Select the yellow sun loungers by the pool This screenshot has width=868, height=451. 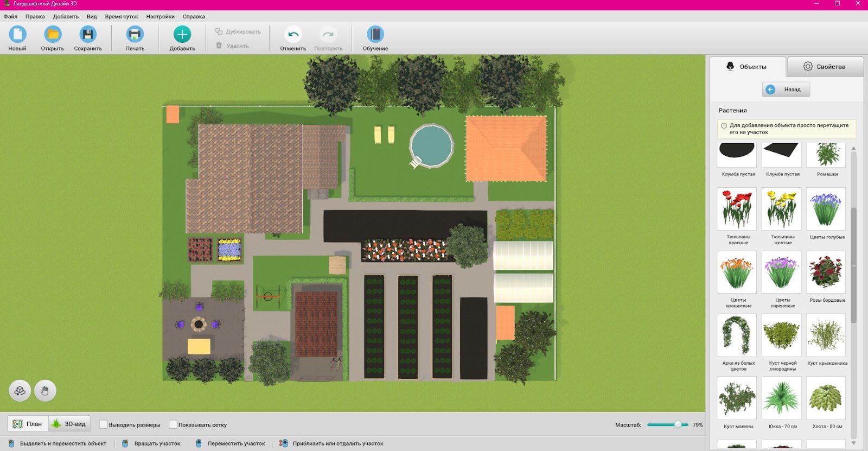(384, 135)
